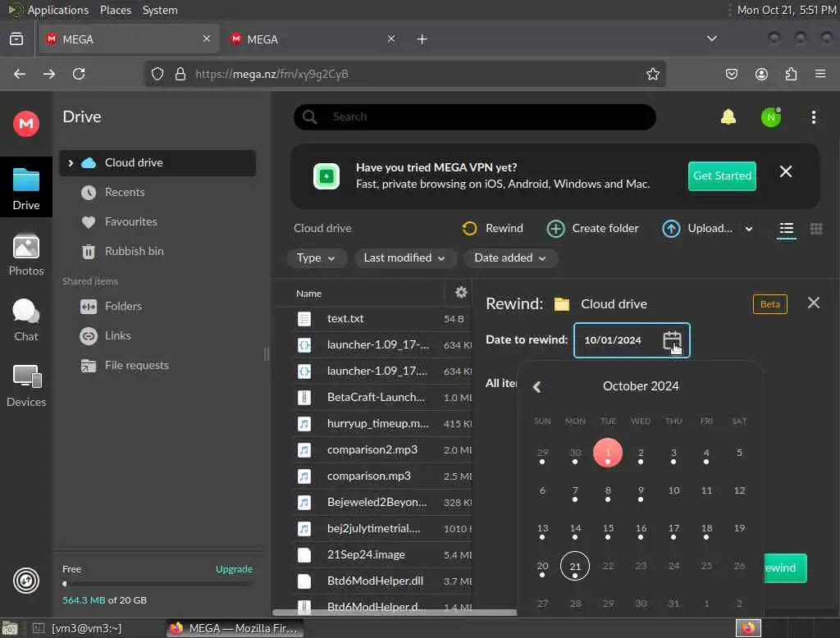The image size is (840, 638).
Task: Reload the page
Action: click(79, 74)
